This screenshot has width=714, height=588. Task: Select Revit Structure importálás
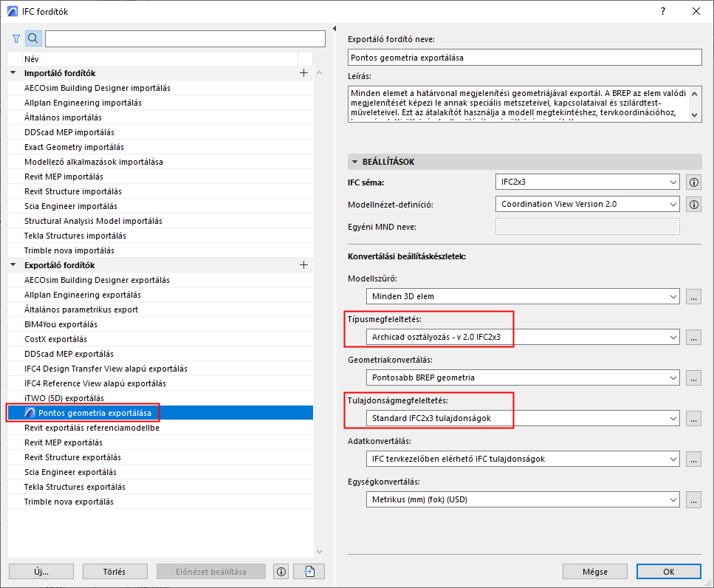[161, 191]
